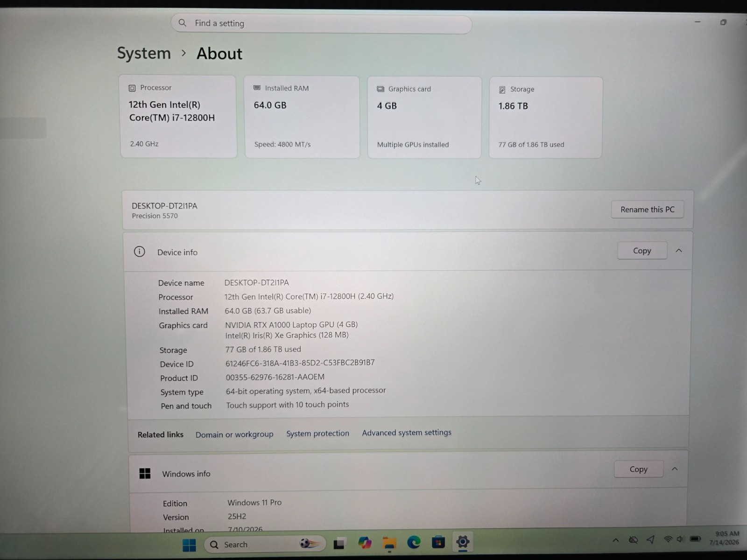Click the Device info circle-i icon
The width and height of the screenshot is (747, 560).
(x=139, y=252)
